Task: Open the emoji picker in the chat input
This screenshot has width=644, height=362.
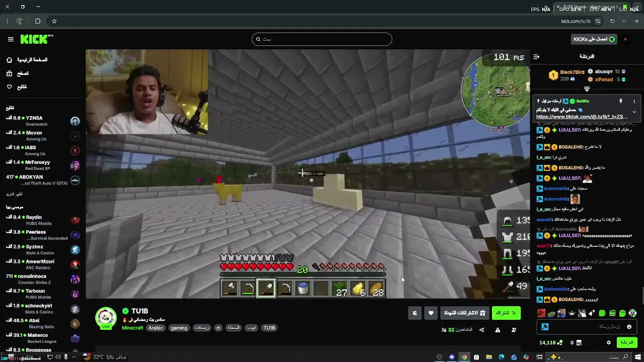Action: (x=629, y=327)
